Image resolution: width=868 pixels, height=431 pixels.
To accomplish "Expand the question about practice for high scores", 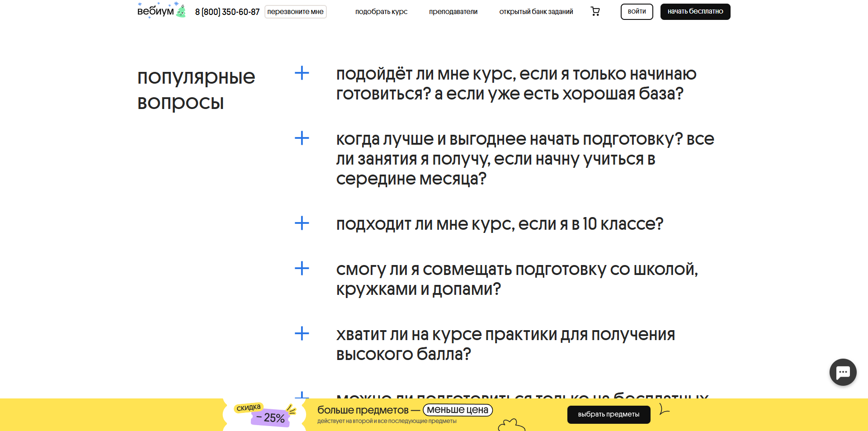I will (x=301, y=334).
